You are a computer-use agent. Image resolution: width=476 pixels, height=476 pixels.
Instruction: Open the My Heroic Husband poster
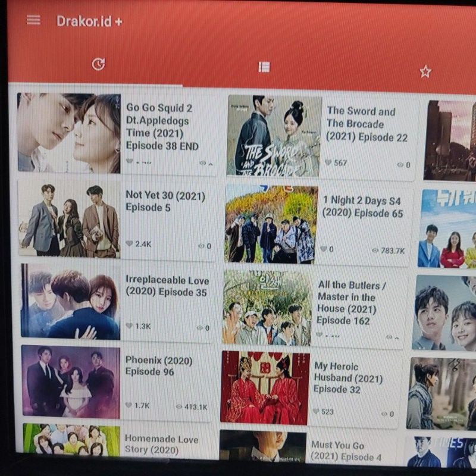[265, 387]
